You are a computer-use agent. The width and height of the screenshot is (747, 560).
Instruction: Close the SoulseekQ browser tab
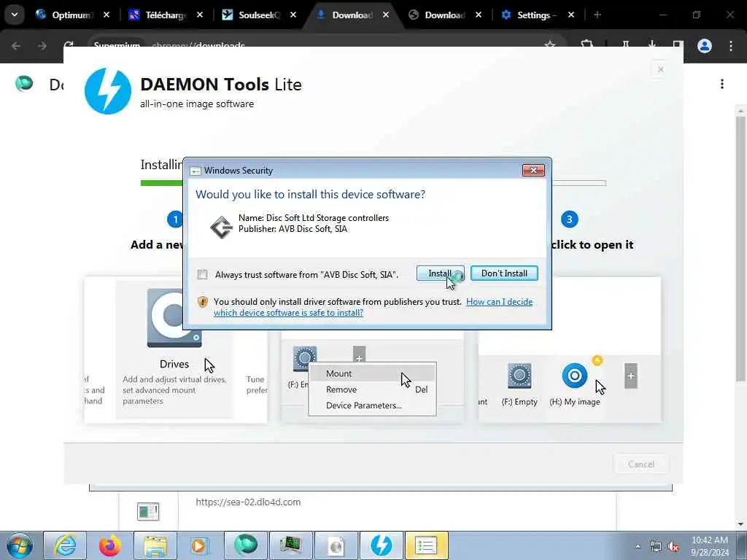point(293,15)
